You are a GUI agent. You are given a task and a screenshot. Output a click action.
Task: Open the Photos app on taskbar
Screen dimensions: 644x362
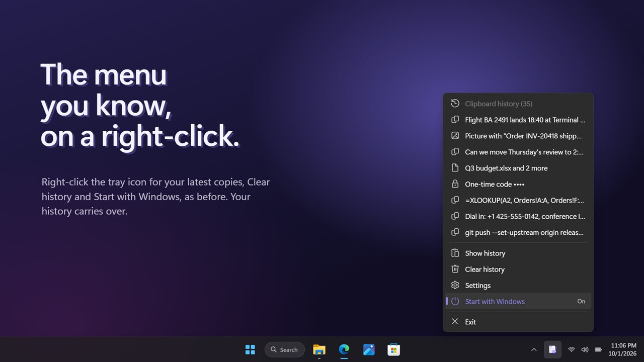pyautogui.click(x=369, y=349)
